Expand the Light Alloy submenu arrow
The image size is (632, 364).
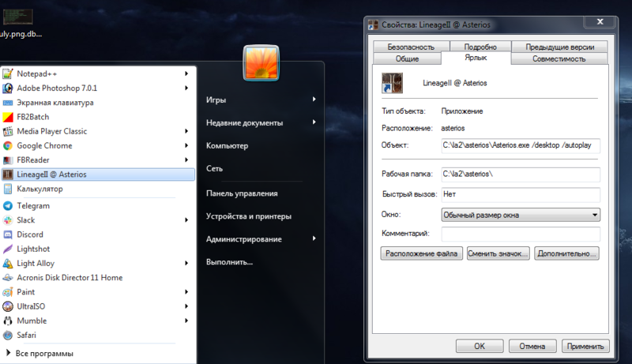(186, 264)
